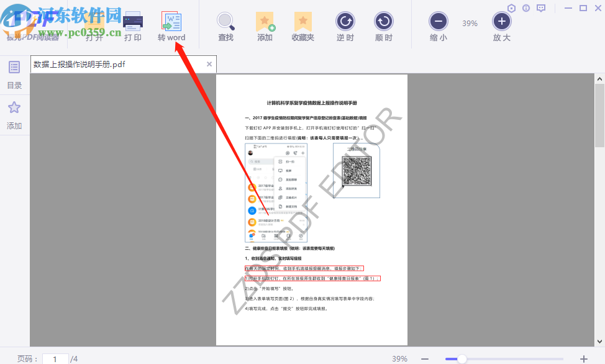Click the page number input field showing 1

click(55, 358)
